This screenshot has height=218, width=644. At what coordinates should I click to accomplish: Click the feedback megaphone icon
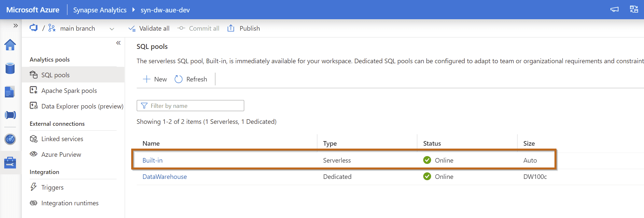click(614, 9)
